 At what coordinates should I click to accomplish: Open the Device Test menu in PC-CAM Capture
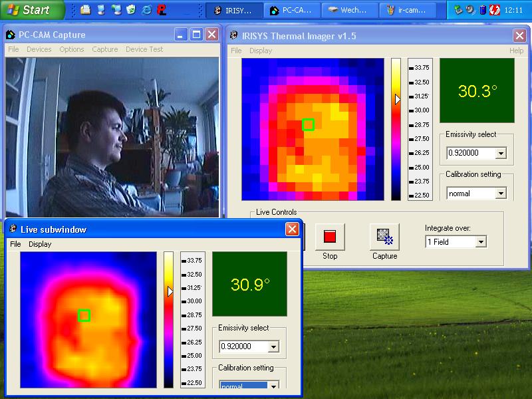[x=144, y=49]
